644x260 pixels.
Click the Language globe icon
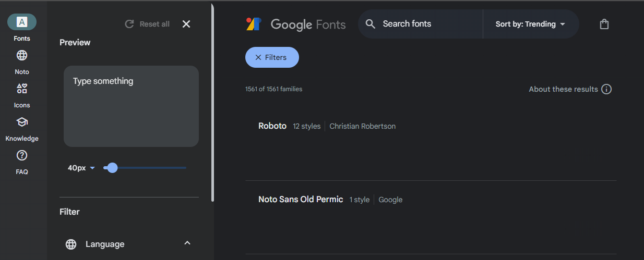tap(71, 244)
